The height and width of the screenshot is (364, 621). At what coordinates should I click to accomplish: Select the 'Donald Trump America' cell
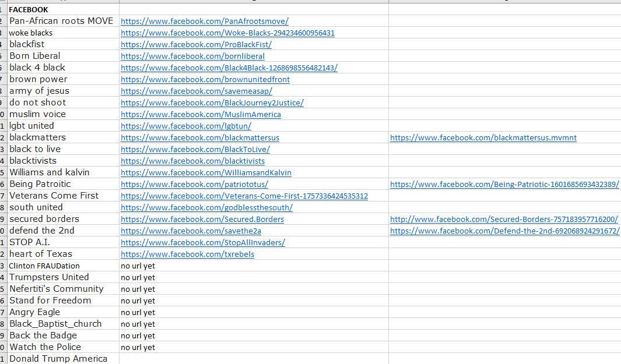(x=63, y=358)
